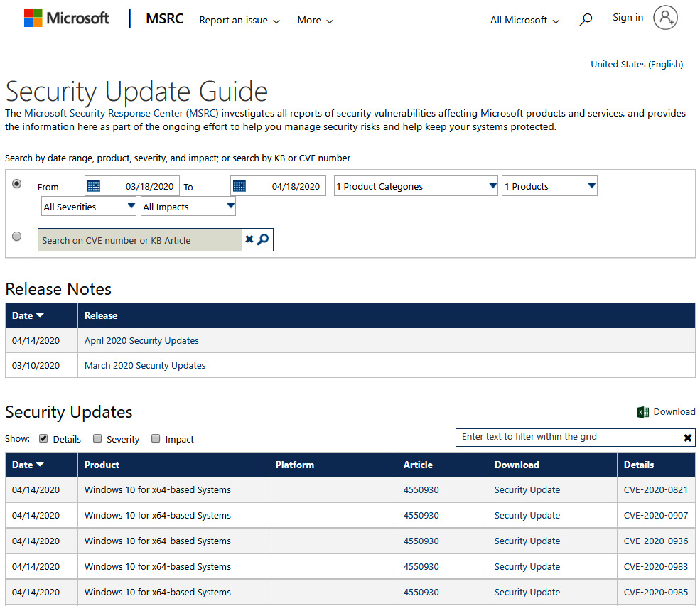Image resolution: width=700 pixels, height=606 pixels.
Task: Clear the grid filter text box
Action: click(687, 438)
